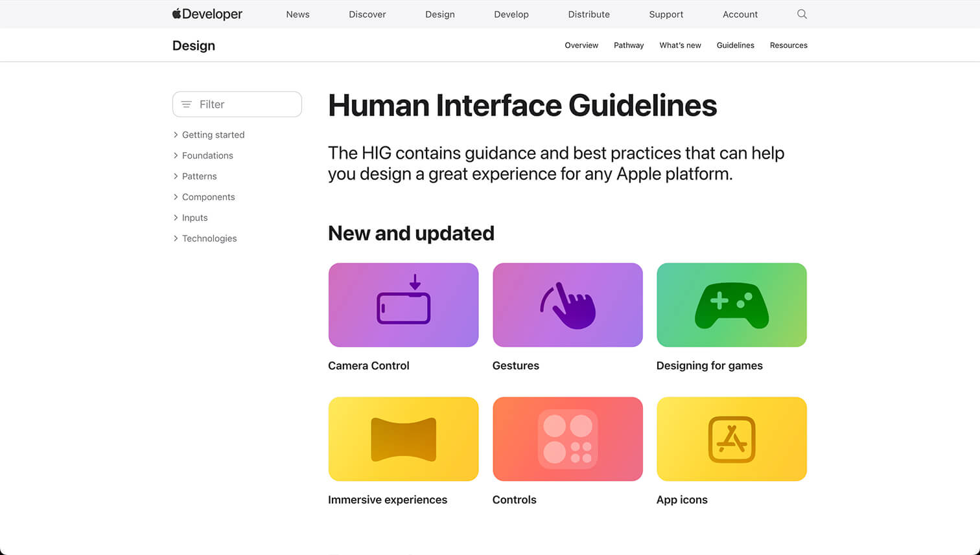Screen dimensions: 980x555
Task: Click the Design section title
Action: (x=194, y=45)
